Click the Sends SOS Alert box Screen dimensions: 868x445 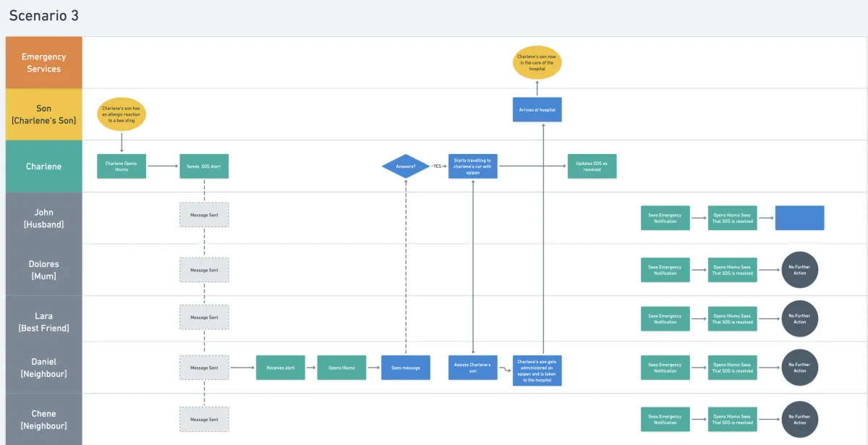click(204, 166)
